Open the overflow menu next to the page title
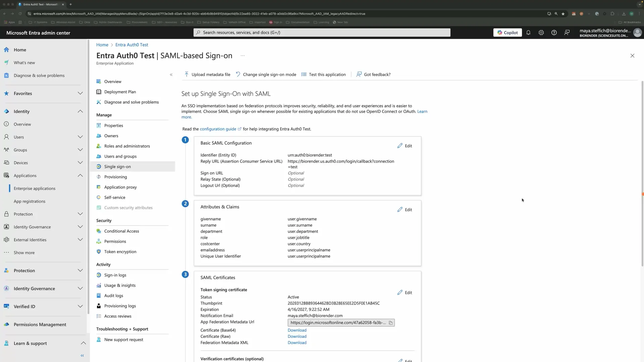 click(243, 55)
